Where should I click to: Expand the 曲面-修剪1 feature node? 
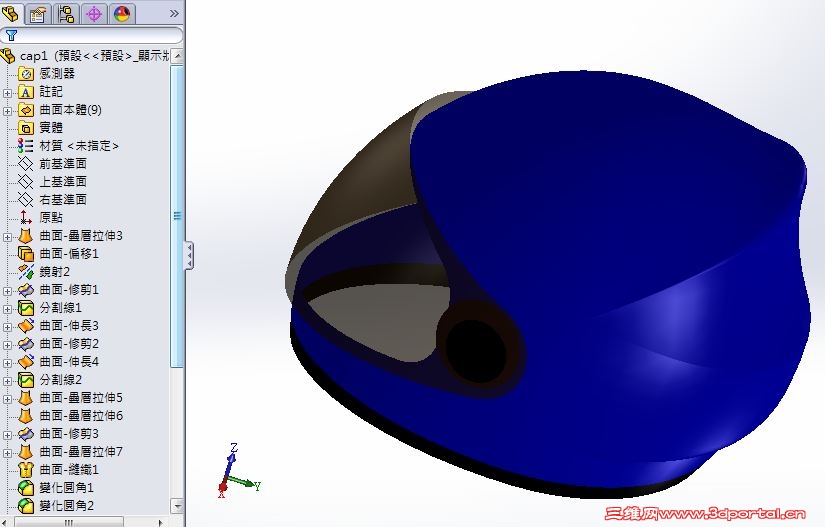pyautogui.click(x=7, y=291)
